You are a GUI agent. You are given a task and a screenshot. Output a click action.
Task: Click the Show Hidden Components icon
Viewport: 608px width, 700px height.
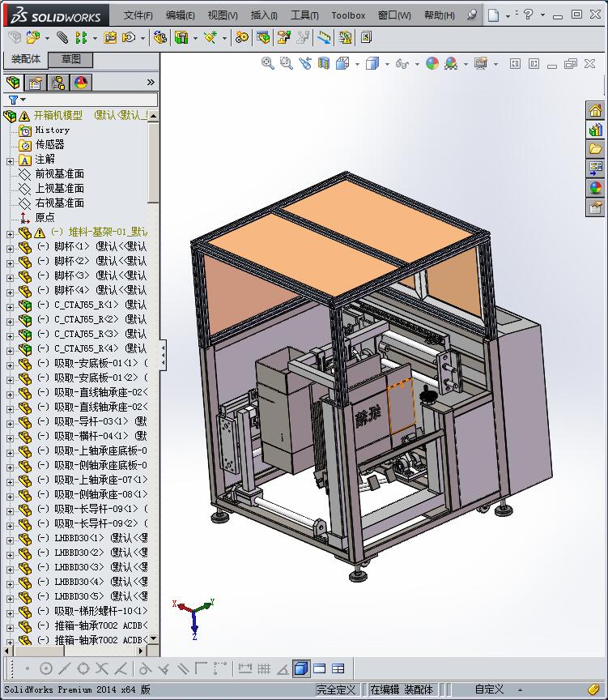click(159, 37)
